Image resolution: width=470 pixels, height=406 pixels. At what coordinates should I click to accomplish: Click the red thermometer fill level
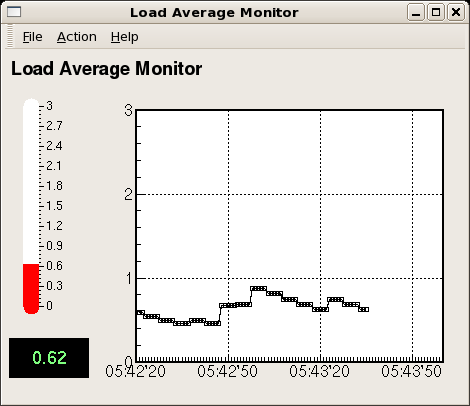tap(31, 289)
